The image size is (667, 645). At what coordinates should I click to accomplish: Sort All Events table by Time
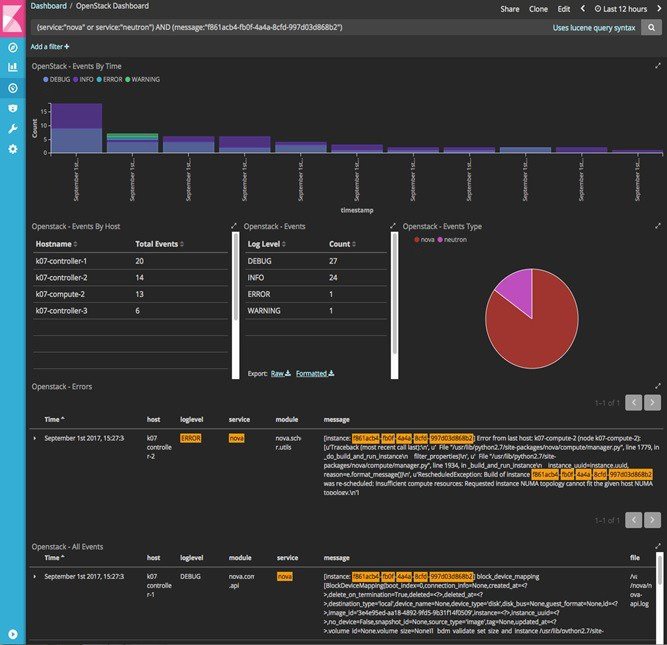coord(54,558)
